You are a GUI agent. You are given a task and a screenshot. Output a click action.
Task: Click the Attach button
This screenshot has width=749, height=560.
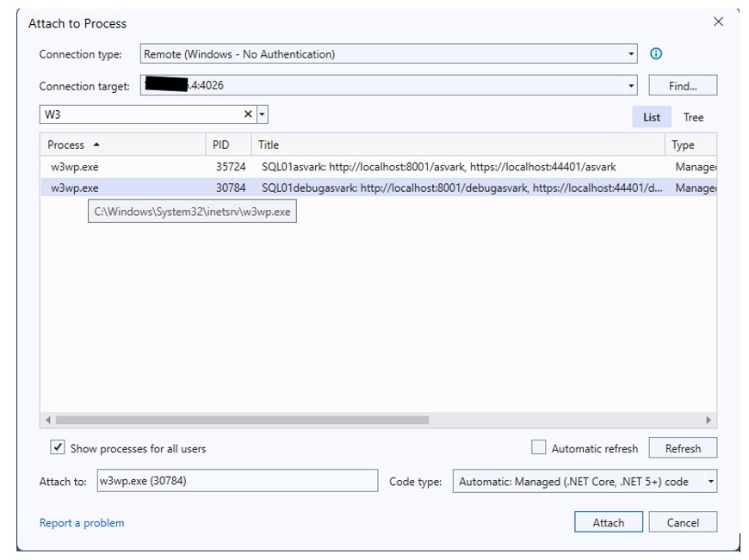point(608,522)
